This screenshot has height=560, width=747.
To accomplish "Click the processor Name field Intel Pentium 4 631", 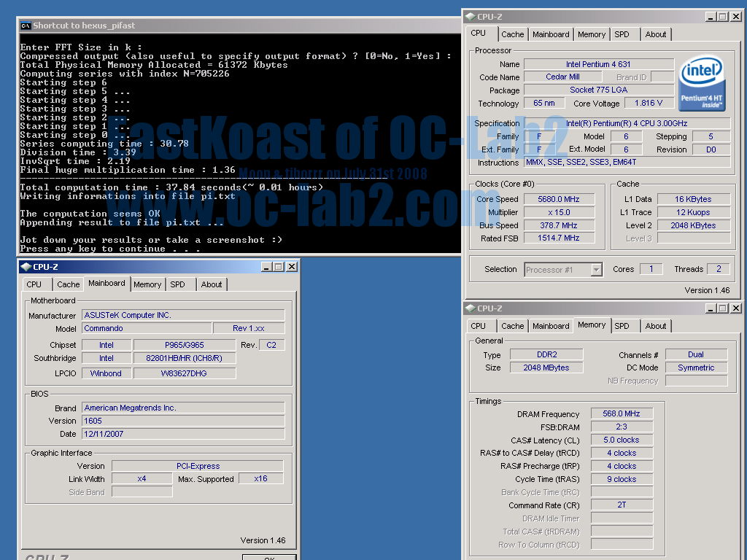I will coord(599,64).
